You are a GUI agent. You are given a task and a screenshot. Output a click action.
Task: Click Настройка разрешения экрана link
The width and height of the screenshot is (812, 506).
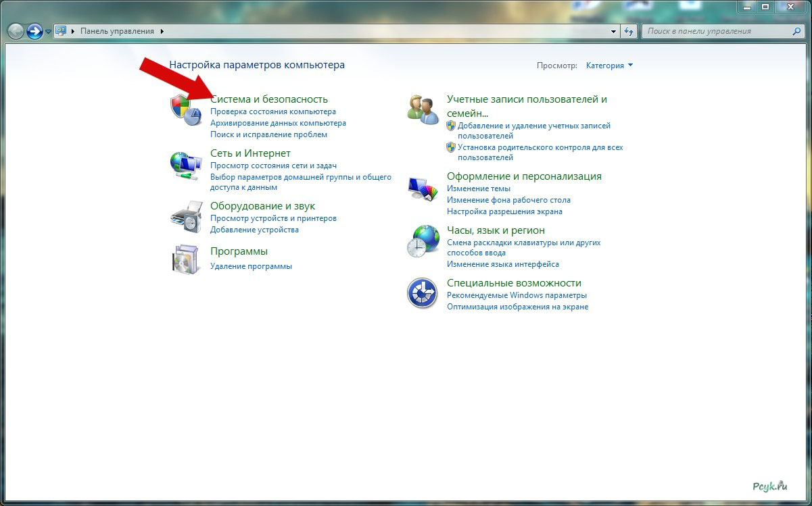pos(504,211)
